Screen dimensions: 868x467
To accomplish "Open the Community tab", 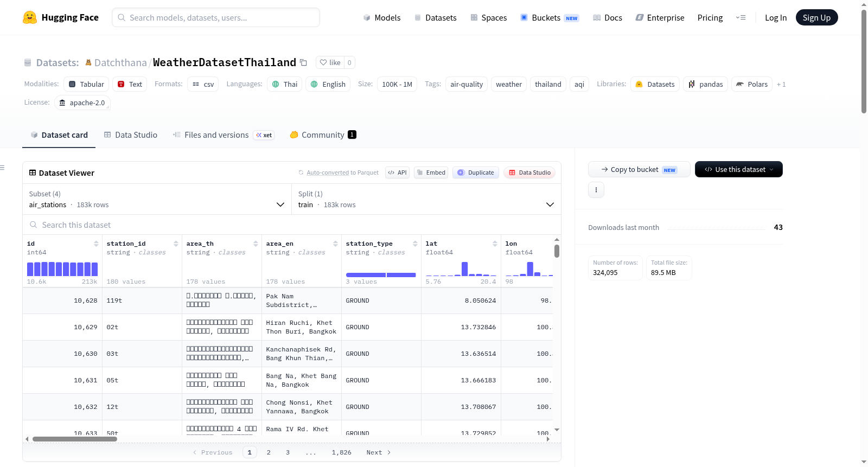I will pyautogui.click(x=323, y=135).
